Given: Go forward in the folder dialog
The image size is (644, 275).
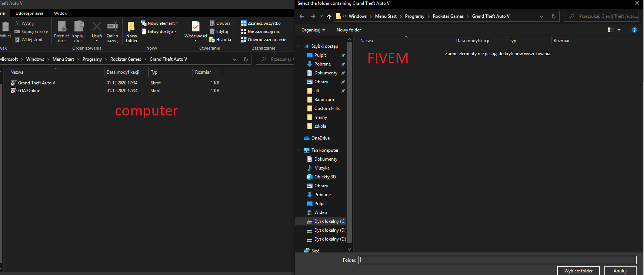Looking at the screenshot, I should (x=313, y=16).
